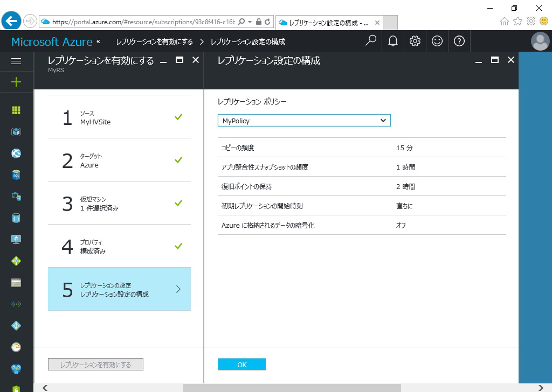Image resolution: width=552 pixels, height=392 pixels.
Task: Click the portal search magnifier icon
Action: point(371,41)
